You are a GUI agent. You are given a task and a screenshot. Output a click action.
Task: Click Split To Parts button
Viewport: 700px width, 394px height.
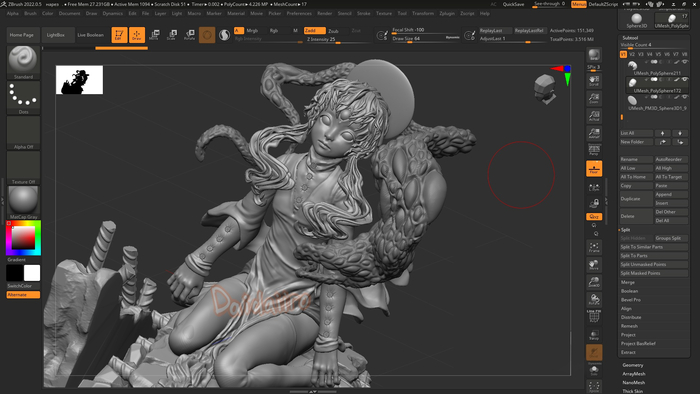654,256
